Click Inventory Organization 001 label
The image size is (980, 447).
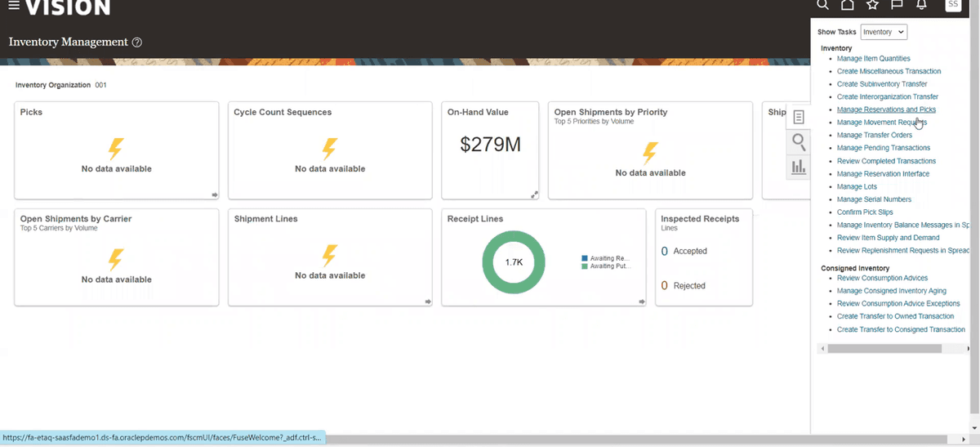tap(61, 85)
